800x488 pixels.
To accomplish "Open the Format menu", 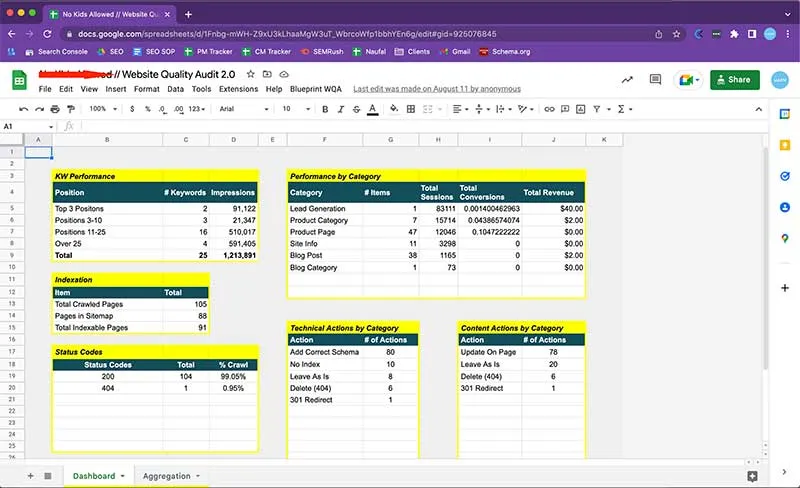I will [x=147, y=89].
